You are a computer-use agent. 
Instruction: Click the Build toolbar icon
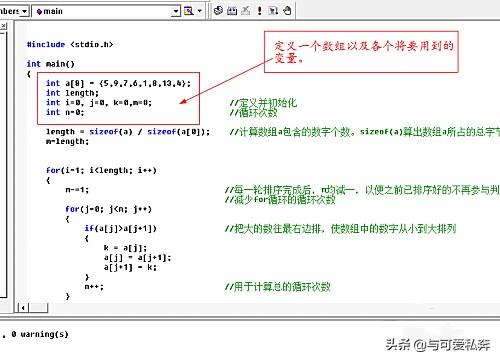pos(232,11)
